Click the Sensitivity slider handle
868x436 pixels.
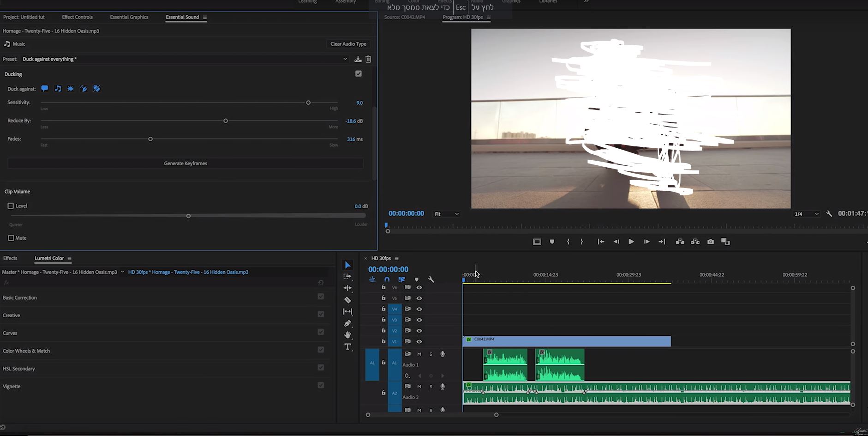pyautogui.click(x=308, y=103)
